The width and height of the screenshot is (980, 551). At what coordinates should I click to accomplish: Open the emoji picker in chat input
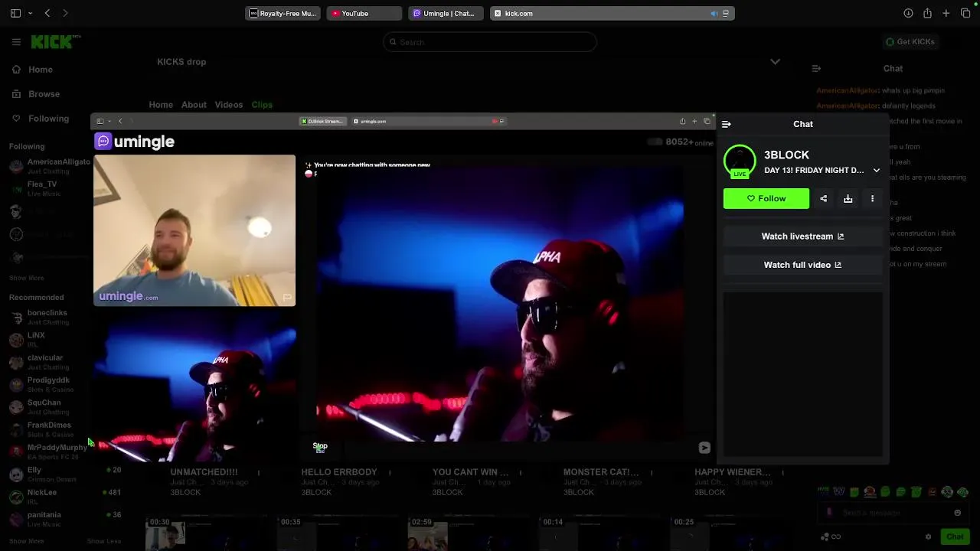click(x=957, y=513)
